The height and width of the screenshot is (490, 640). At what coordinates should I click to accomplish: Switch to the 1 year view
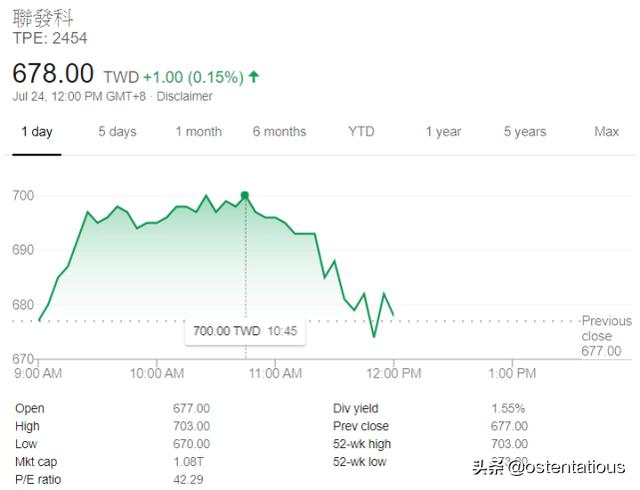coord(443,132)
